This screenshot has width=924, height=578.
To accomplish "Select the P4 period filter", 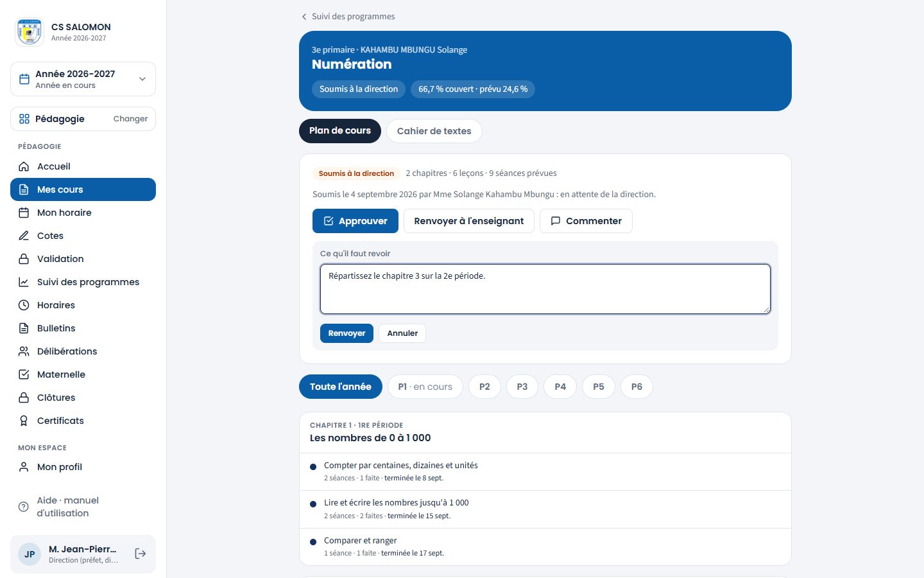I will point(560,387).
